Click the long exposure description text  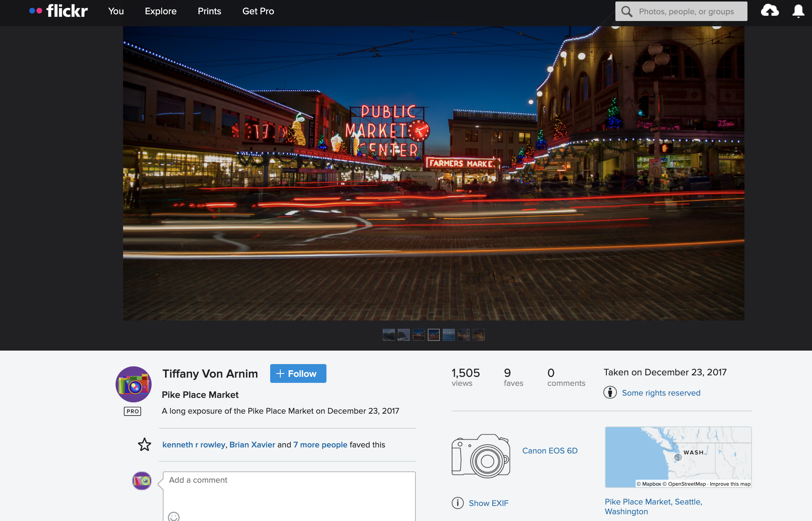[x=280, y=411]
